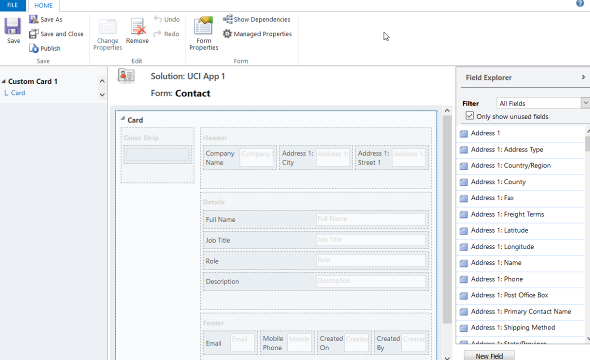Switch to the FILE tab

point(12,5)
